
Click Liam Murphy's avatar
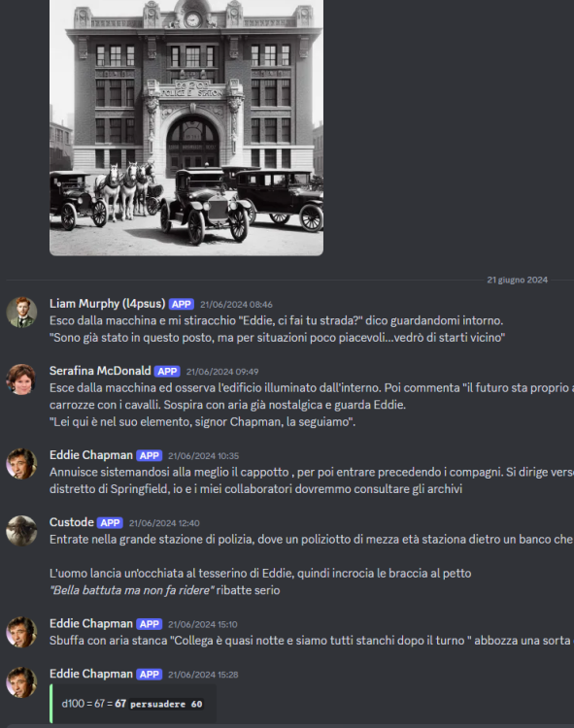click(x=21, y=313)
